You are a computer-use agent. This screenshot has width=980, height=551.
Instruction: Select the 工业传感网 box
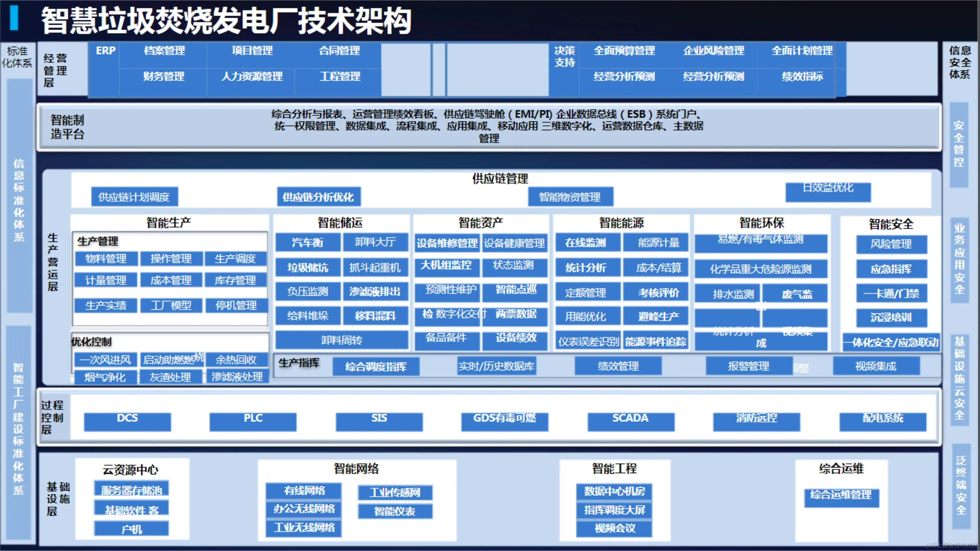coord(395,492)
